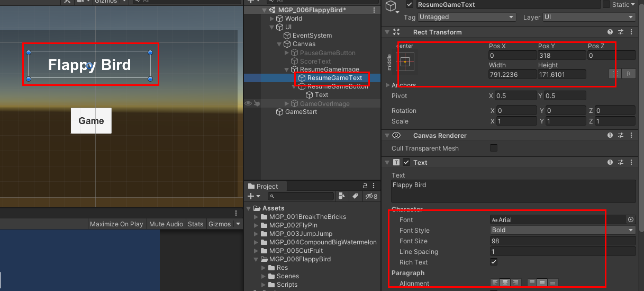This screenshot has height=291, width=644.
Task: Set horizontal alignment to right
Action: tap(516, 283)
